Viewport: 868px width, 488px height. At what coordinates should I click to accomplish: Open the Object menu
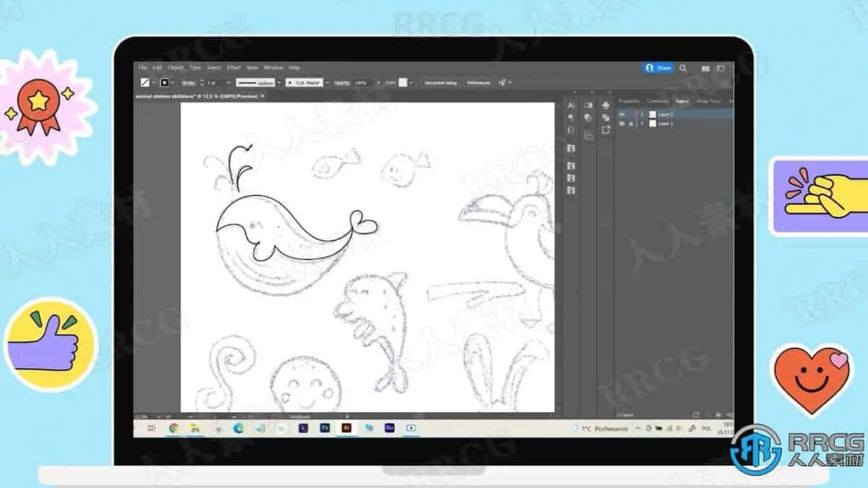pos(176,67)
